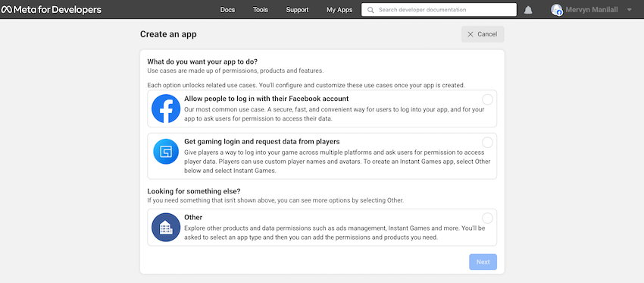Select Facebook login radio button
This screenshot has height=283, width=644.
point(487,99)
